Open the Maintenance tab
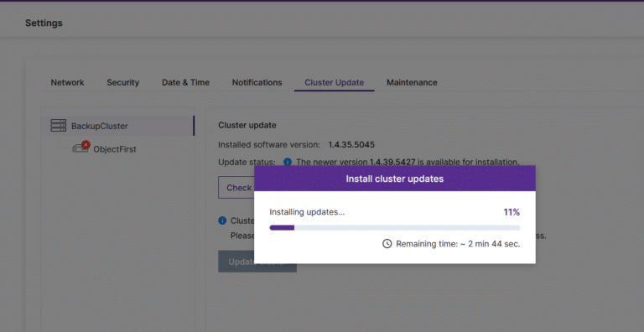Screen dimensions: 644x332 (412, 83)
